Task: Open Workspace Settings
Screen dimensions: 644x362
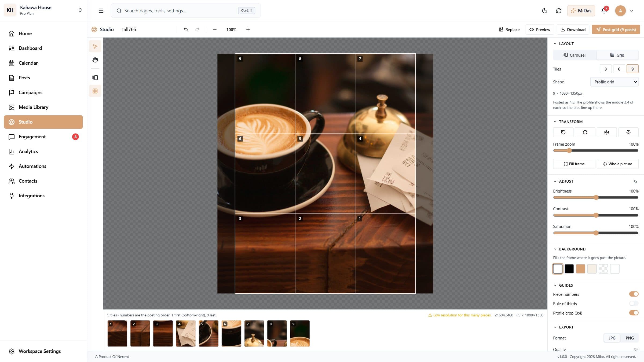Action: point(43,351)
